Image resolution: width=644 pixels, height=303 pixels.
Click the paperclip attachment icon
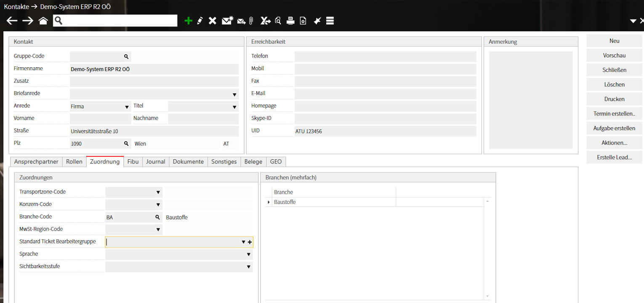pos(251,21)
